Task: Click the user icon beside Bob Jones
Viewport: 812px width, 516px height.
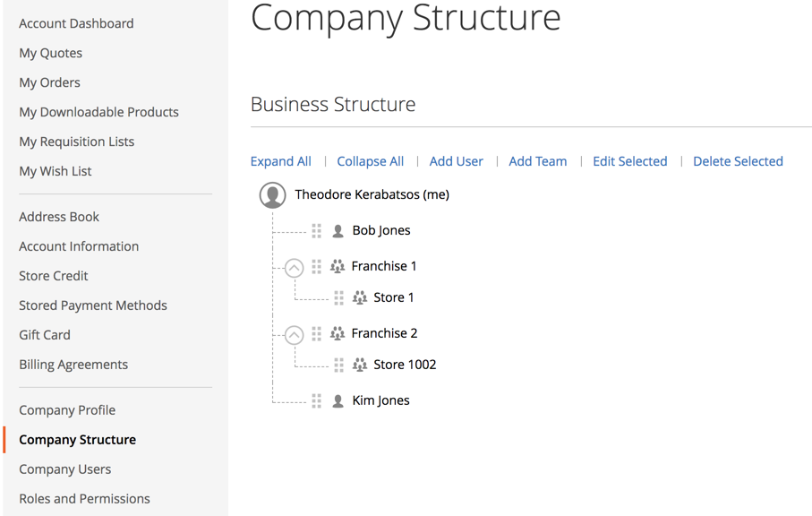Action: tap(338, 230)
